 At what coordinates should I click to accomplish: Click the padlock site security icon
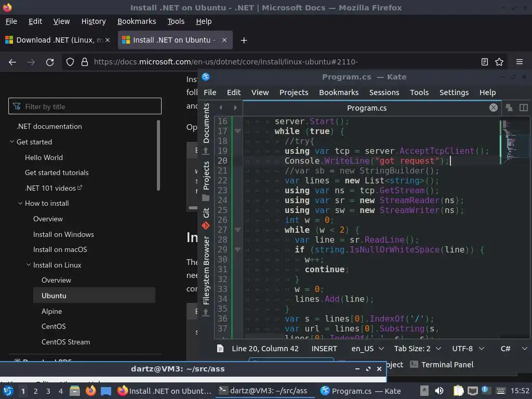point(85,62)
